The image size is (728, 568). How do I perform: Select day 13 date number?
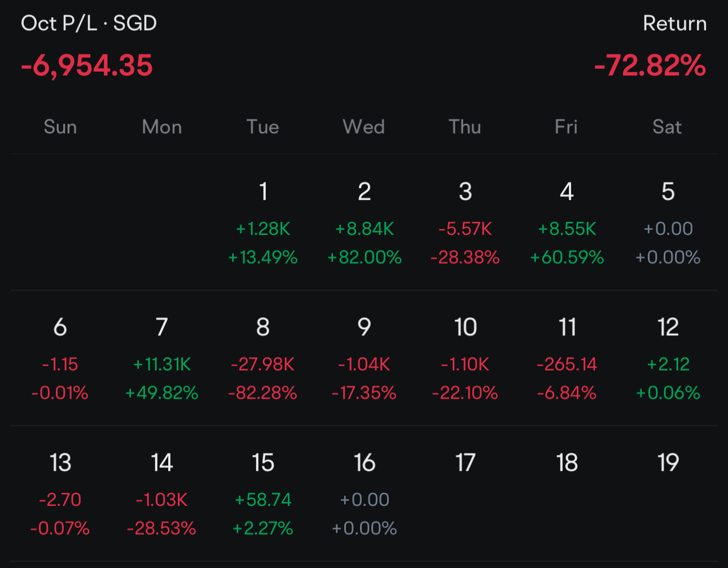point(60,463)
